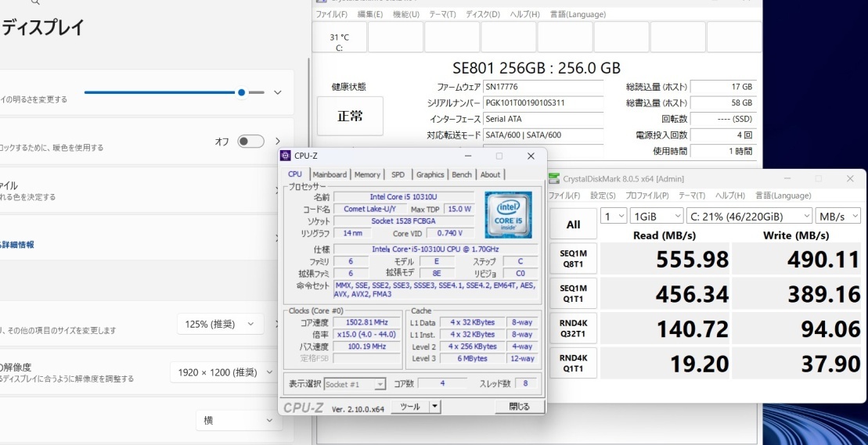Click the Intel Core i5 logo in CPU-Z
868x445 pixels.
508,215
